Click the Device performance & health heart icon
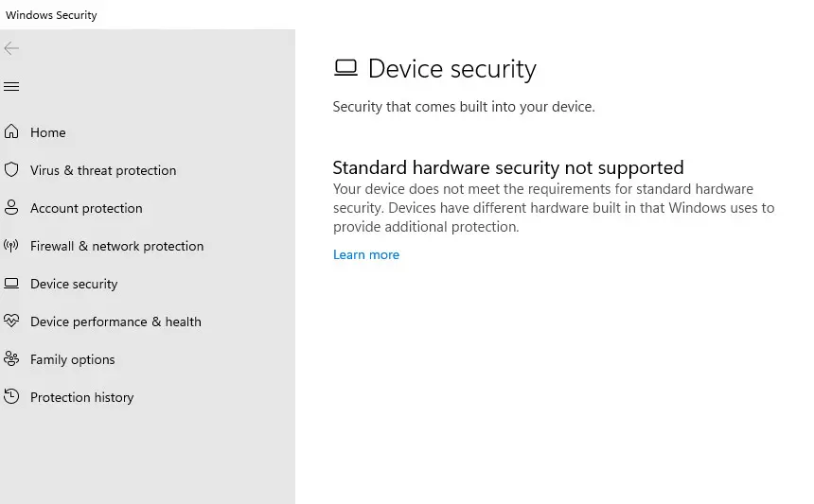The width and height of the screenshot is (814, 504). 11,322
